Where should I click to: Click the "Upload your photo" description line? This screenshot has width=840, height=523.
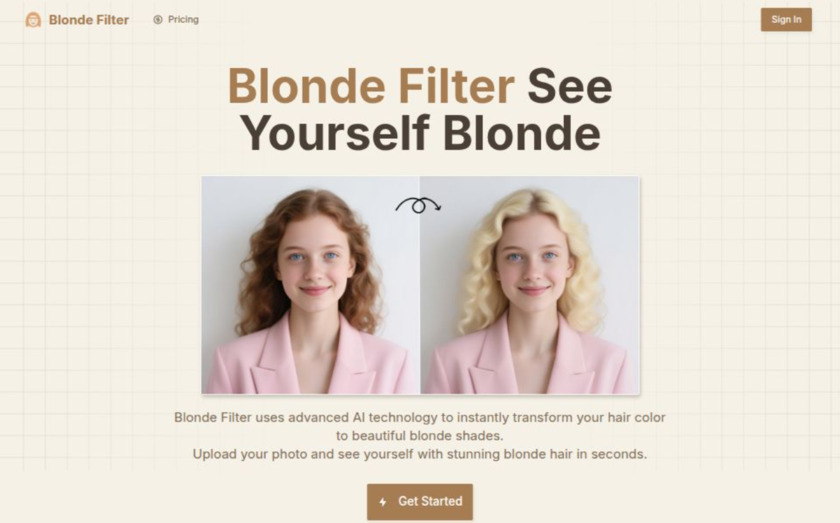420,454
